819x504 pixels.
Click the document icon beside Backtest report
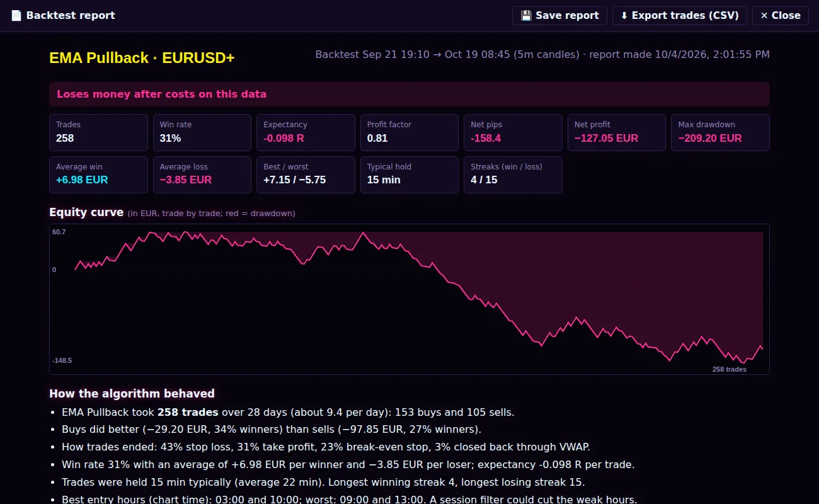(16, 15)
